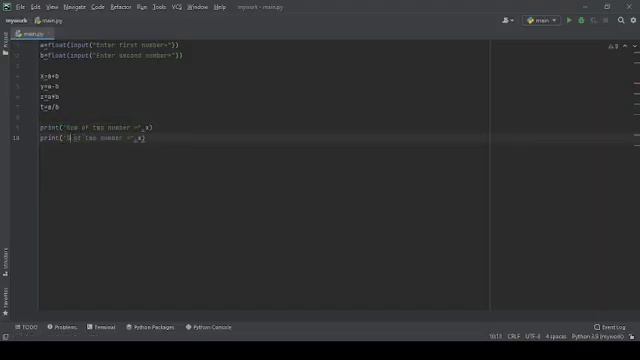Click line number 10 in gutter

16,138
